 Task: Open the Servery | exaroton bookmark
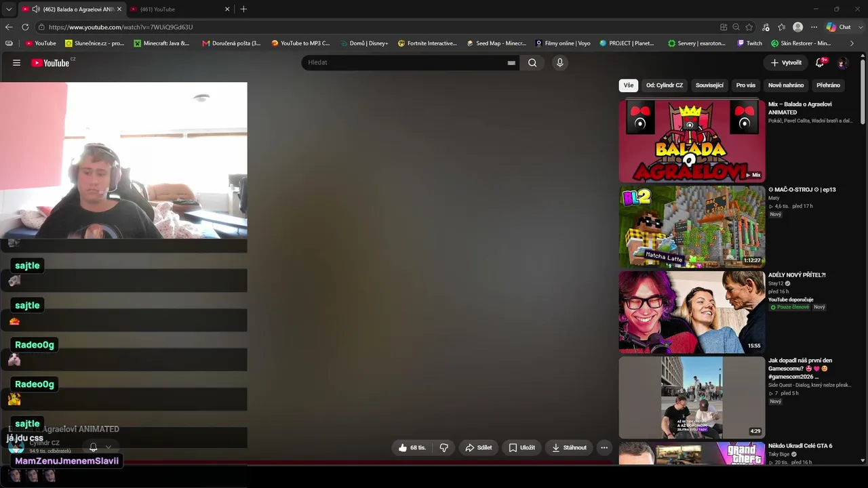(x=697, y=43)
